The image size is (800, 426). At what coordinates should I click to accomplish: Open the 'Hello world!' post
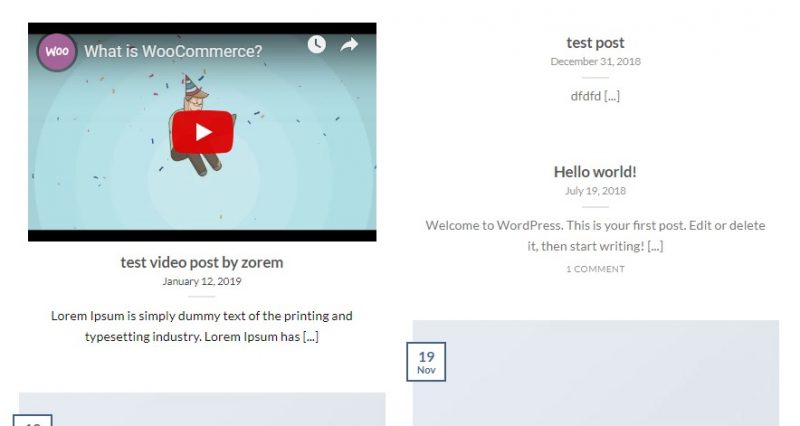595,172
